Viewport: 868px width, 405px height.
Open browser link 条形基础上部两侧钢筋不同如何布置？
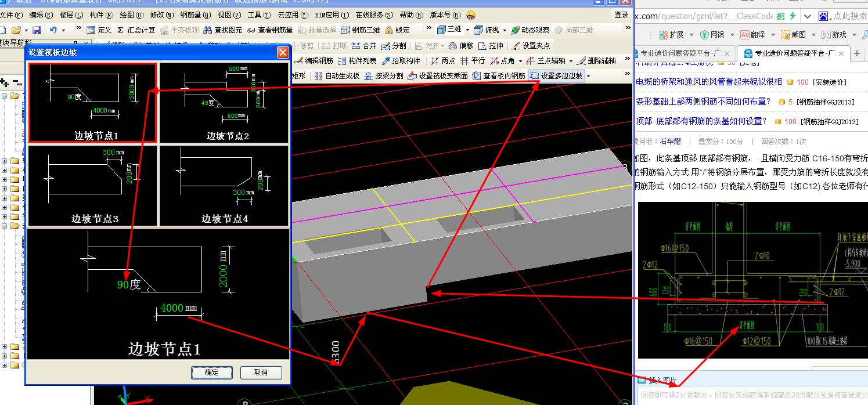pos(704,102)
